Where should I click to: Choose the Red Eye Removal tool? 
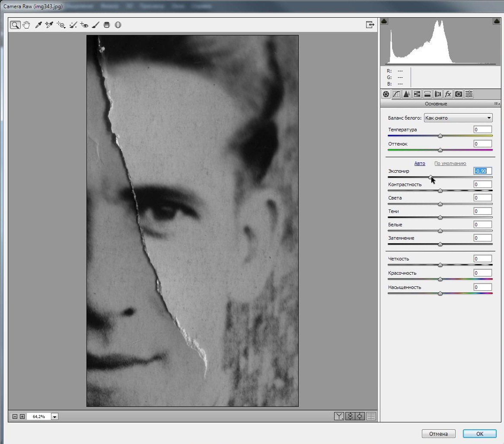(x=84, y=25)
